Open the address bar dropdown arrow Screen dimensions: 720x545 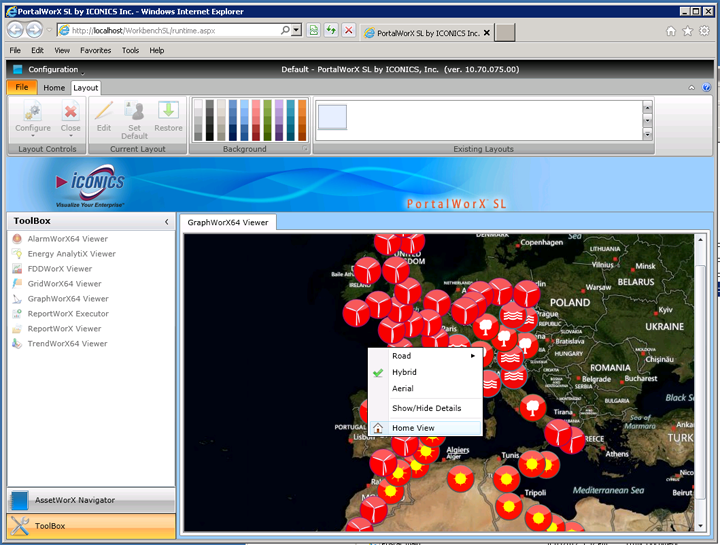click(x=297, y=31)
